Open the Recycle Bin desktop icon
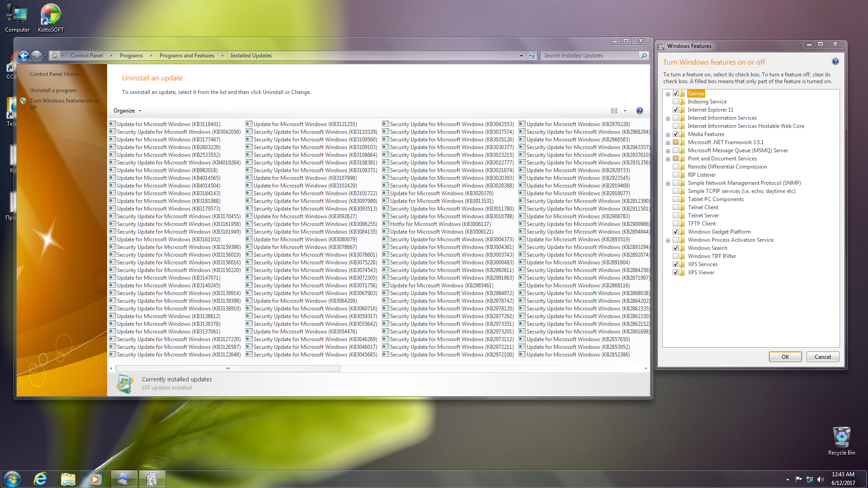Image resolution: width=868 pixels, height=488 pixels. [841, 441]
